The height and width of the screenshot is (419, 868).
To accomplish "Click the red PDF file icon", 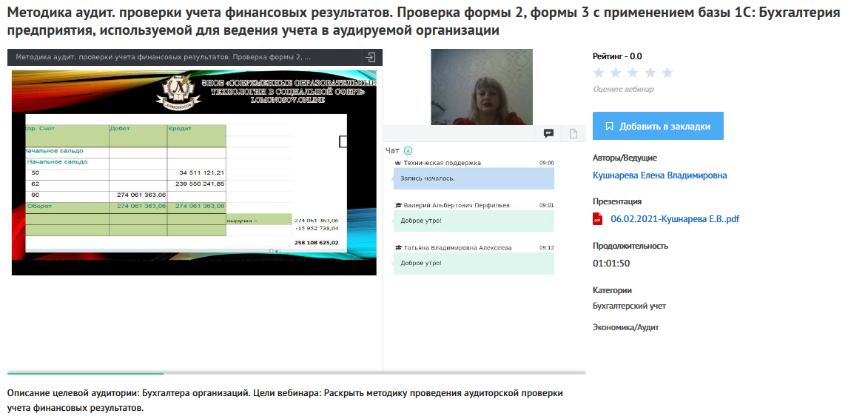I will pyautogui.click(x=598, y=219).
